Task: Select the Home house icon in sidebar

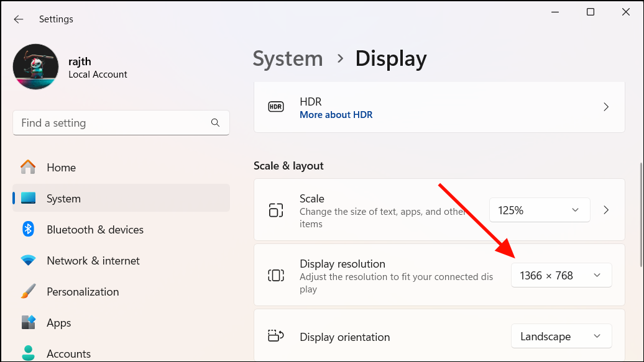Action: 28,167
